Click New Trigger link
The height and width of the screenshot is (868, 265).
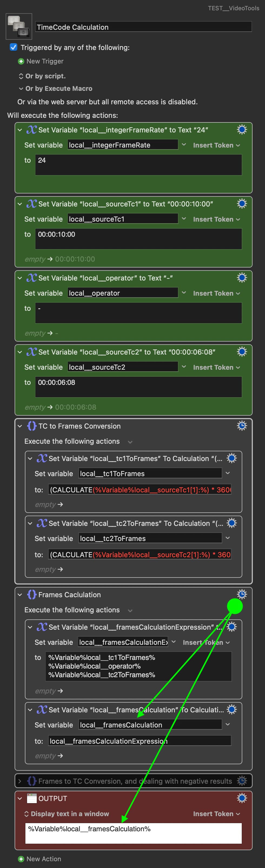(45, 61)
